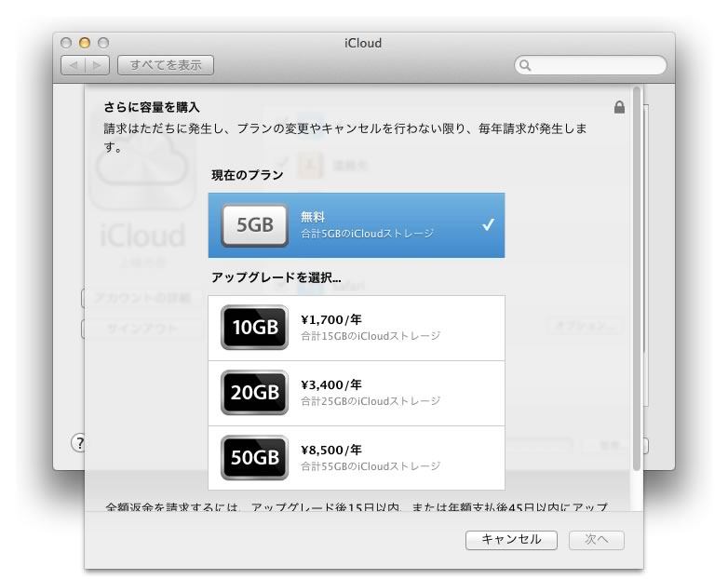Choose the ¥8,500/年 upgrade plan
Screen dimensions: 728x579
coord(357,458)
